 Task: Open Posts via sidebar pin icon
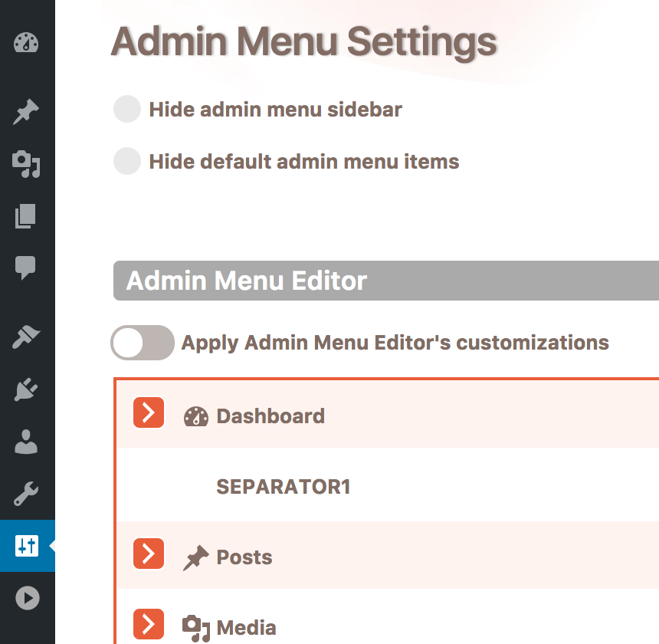(26, 111)
